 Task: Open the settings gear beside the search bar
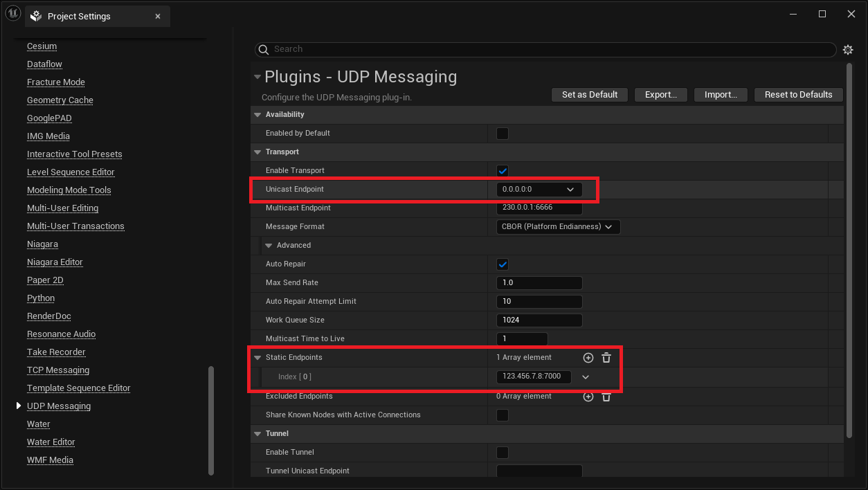pyautogui.click(x=848, y=49)
